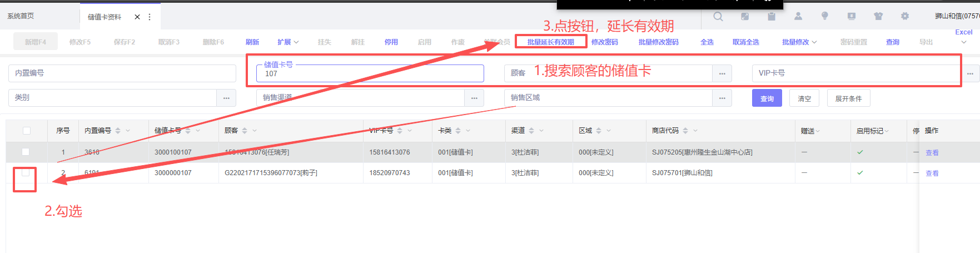Click the T-shirt theme icon

coord(878,17)
